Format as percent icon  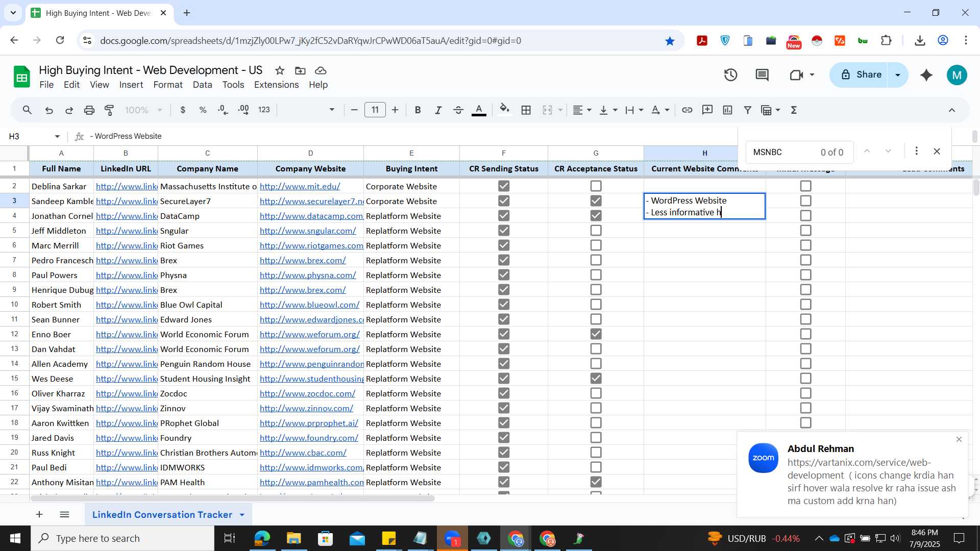click(x=203, y=110)
